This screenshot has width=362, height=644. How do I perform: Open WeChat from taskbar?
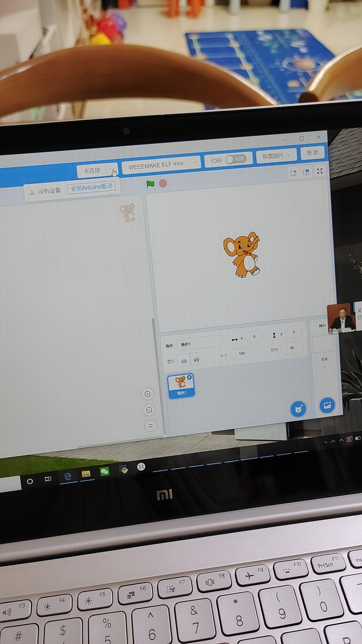point(105,472)
